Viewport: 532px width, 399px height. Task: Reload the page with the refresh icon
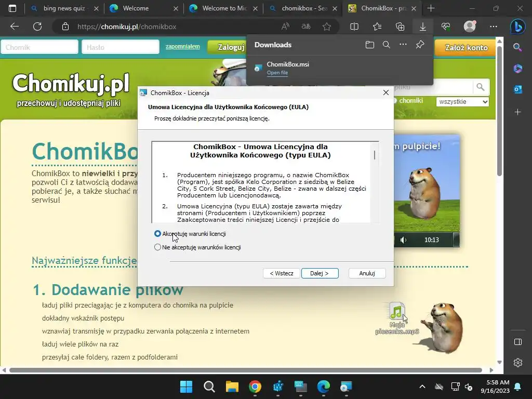[x=37, y=26]
